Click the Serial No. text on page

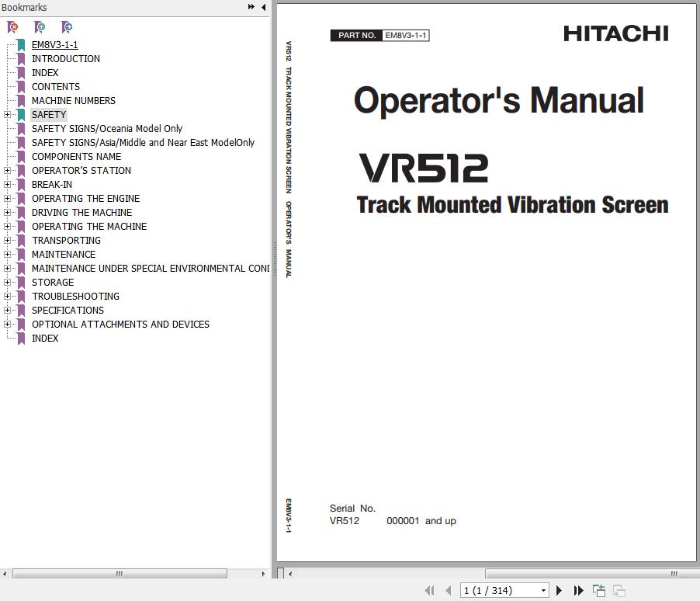click(352, 508)
